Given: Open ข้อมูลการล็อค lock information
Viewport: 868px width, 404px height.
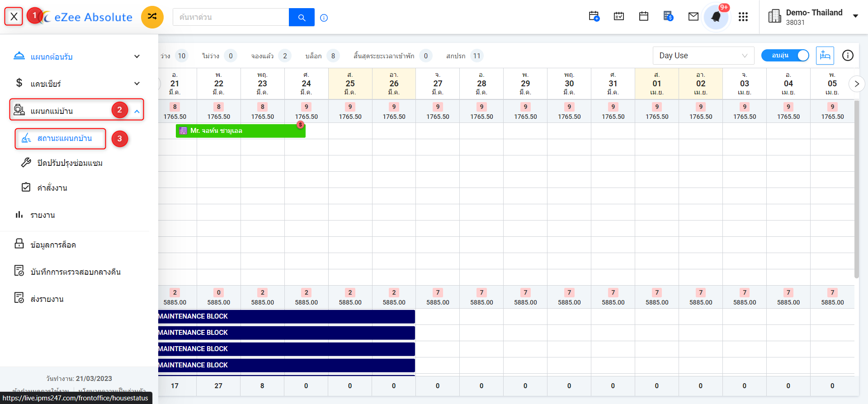Looking at the screenshot, I should pyautogui.click(x=53, y=244).
